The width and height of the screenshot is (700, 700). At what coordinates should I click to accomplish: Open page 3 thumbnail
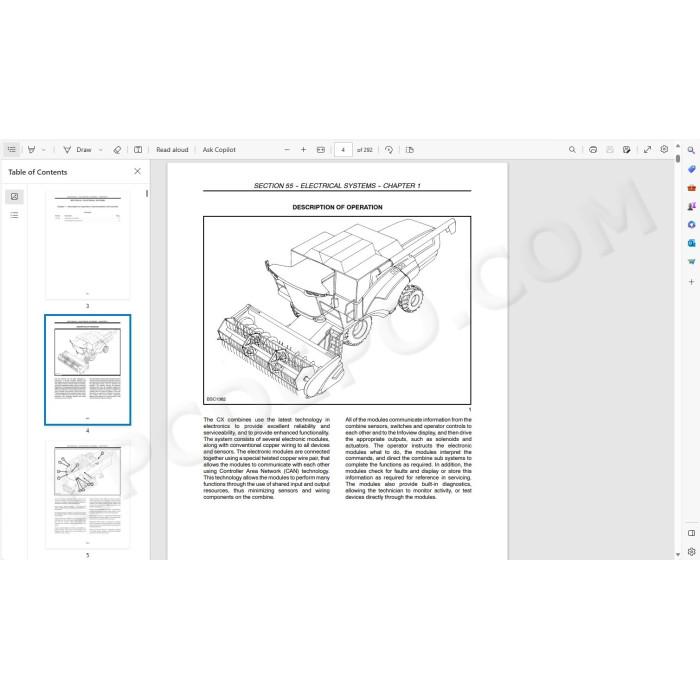tap(88, 246)
